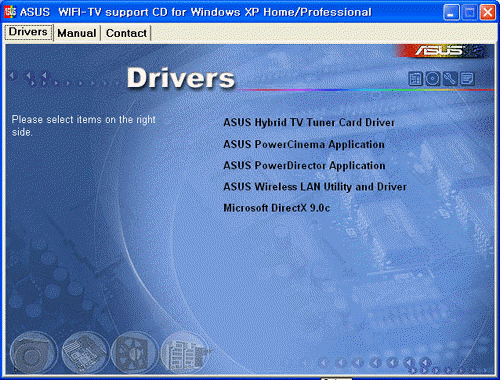
Task: Install ASUS PowerDirector Application
Action: tap(304, 166)
